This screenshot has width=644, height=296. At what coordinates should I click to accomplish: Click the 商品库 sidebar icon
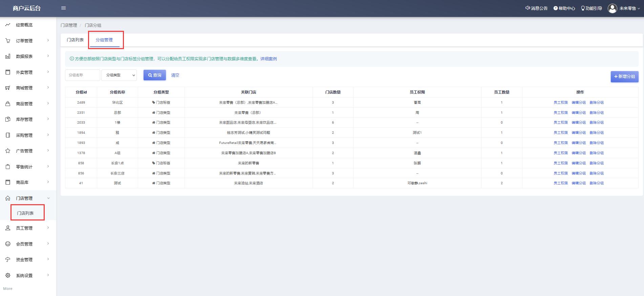point(8,182)
